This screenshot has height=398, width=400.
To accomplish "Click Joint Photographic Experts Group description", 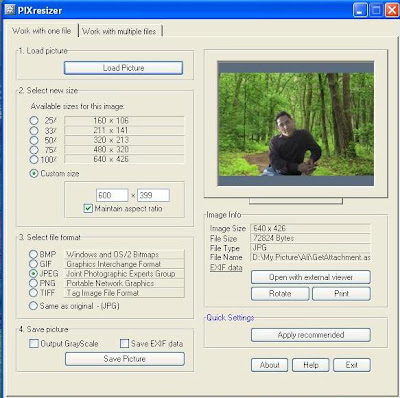I will click(x=121, y=274).
